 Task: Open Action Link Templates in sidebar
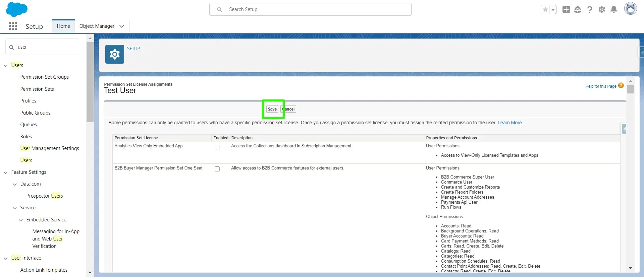44,270
